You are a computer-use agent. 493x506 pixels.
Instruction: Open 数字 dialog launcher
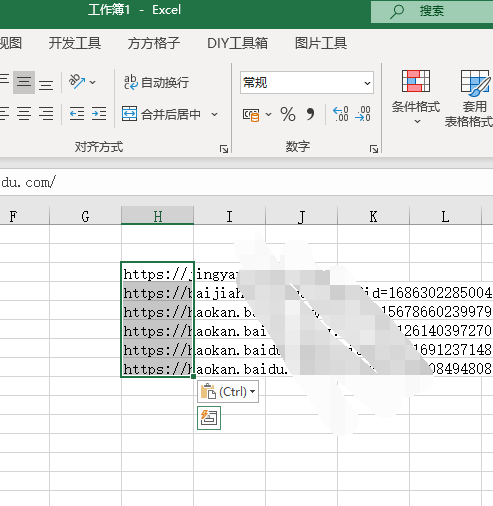point(374,149)
